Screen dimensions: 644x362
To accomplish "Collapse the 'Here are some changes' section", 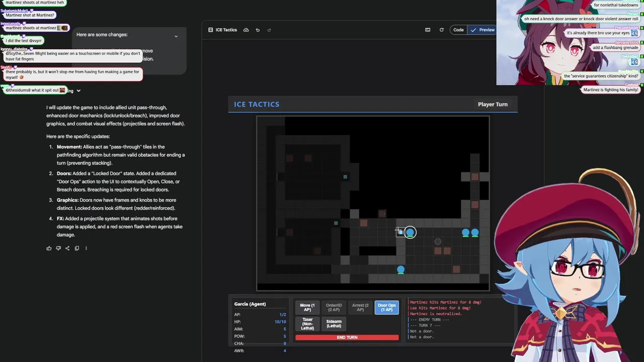I will pyautogui.click(x=176, y=36).
